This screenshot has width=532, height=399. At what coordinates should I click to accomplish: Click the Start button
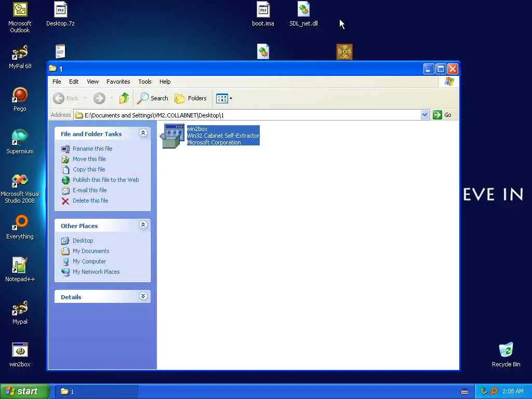point(24,391)
